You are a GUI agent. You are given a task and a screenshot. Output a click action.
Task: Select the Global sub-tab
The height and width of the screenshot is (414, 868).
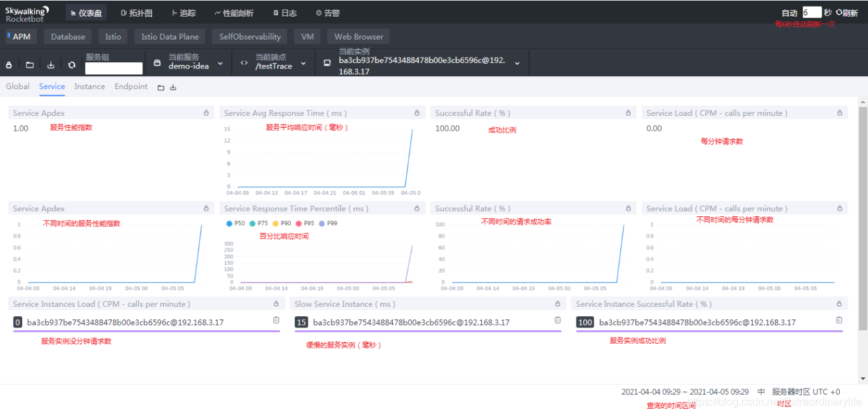pyautogui.click(x=17, y=86)
